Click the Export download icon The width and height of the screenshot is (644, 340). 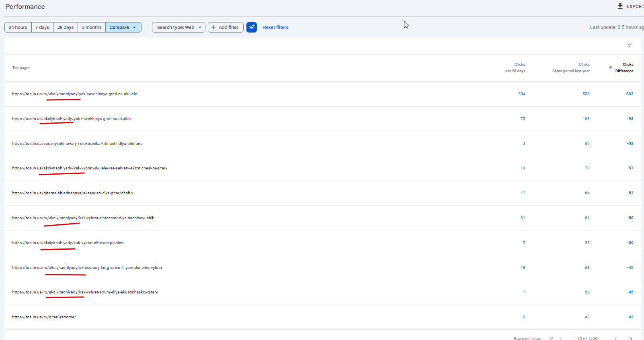coord(620,6)
